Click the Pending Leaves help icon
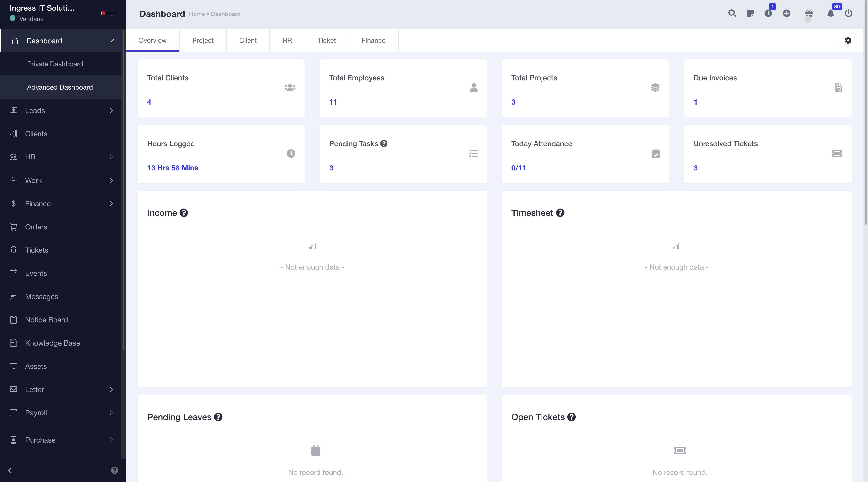Viewport: 868px width, 482px height. (x=218, y=417)
